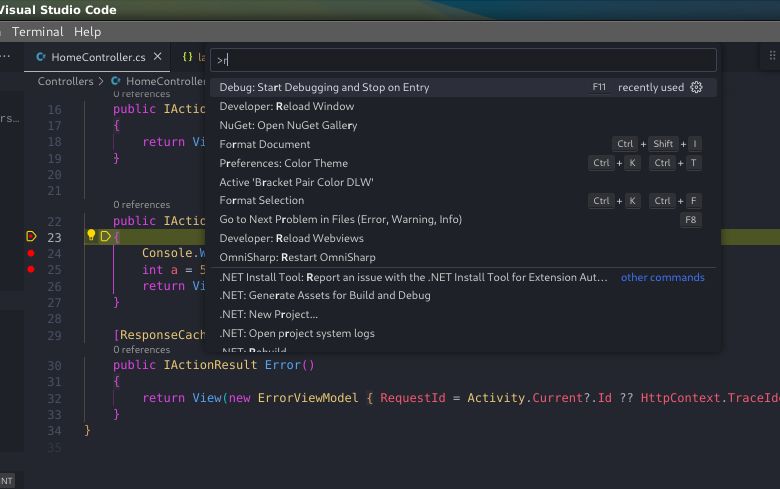This screenshot has height=489, width=780.
Task: Click the red breakpoint on line 24
Action: coord(31,253)
